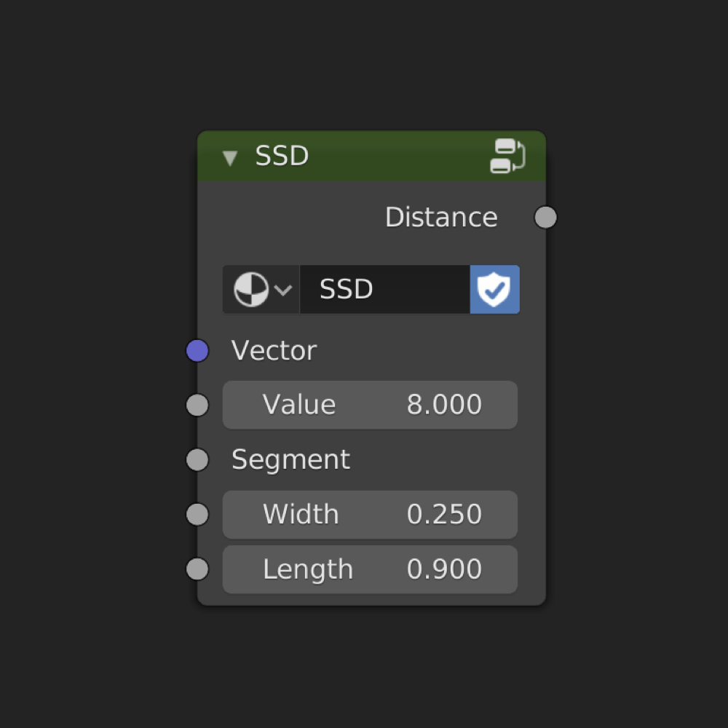
Task: Click the Distance output socket
Action: point(545,217)
